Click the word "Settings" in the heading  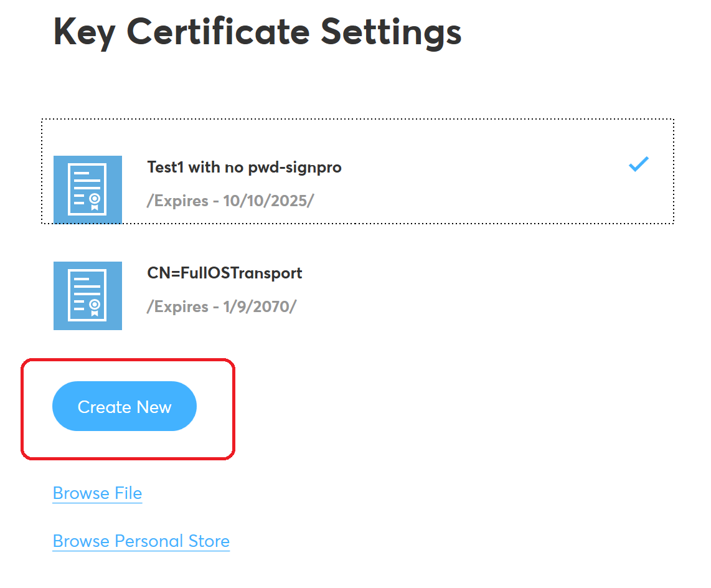point(391,32)
